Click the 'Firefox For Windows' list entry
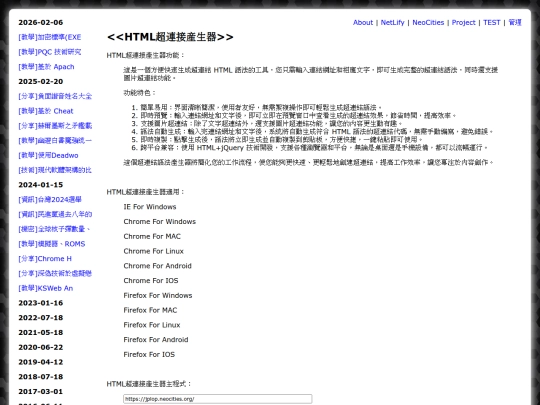This screenshot has width=540, height=405. [158, 295]
